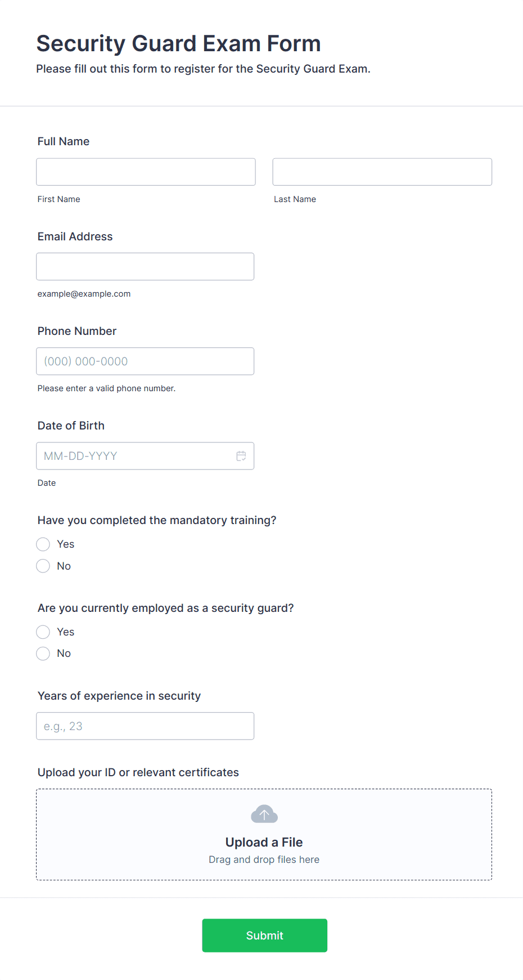The height and width of the screenshot is (980, 523).
Task: Click the "Security Guard Exam Form" heading
Action: 178,43
